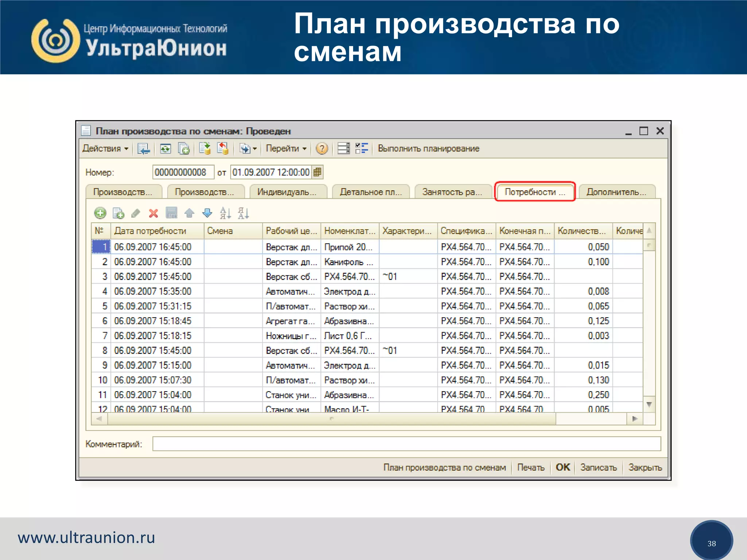The width and height of the screenshot is (747, 560).
Task: Select the Ножницы г... work center cell
Action: (x=291, y=336)
